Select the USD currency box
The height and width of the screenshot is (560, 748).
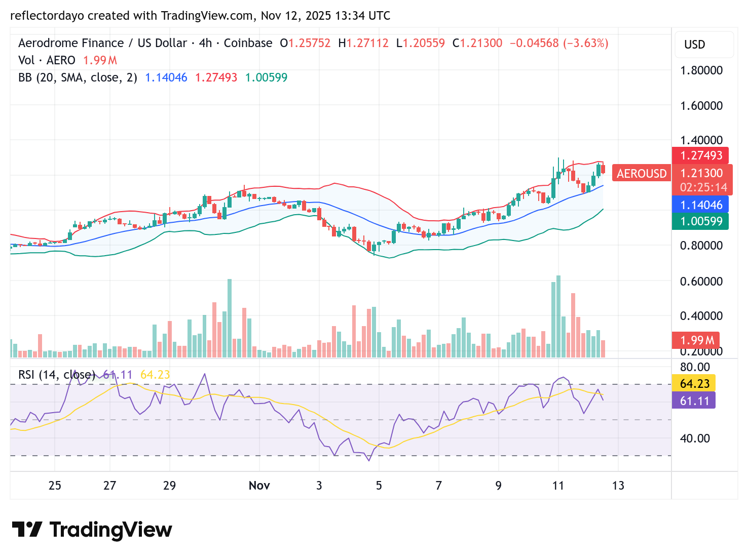tap(703, 45)
